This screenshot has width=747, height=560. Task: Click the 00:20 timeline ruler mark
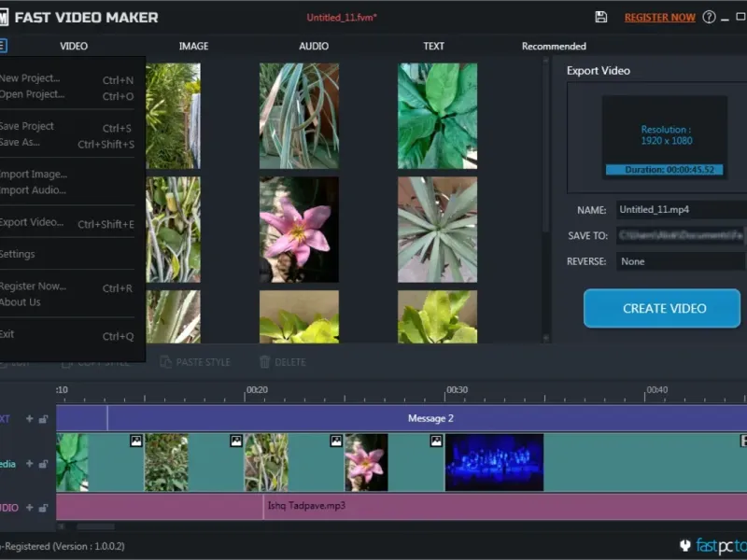[257, 390]
